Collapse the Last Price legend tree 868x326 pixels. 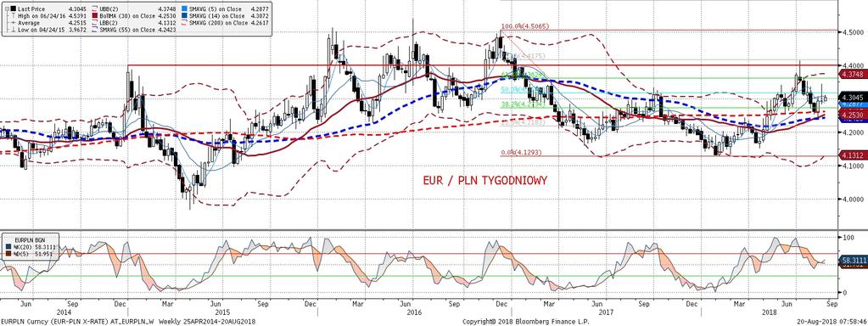tap(7, 8)
